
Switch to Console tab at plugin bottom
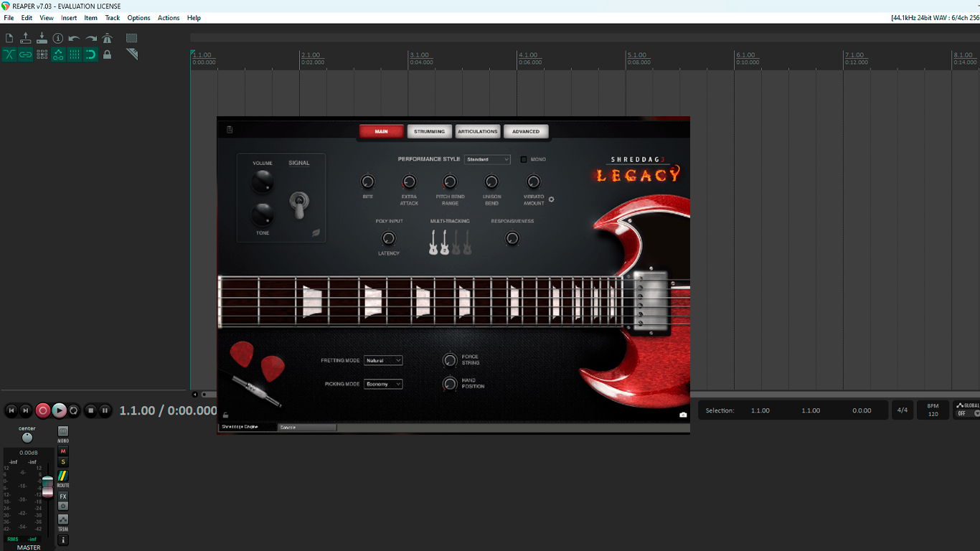pyautogui.click(x=307, y=427)
